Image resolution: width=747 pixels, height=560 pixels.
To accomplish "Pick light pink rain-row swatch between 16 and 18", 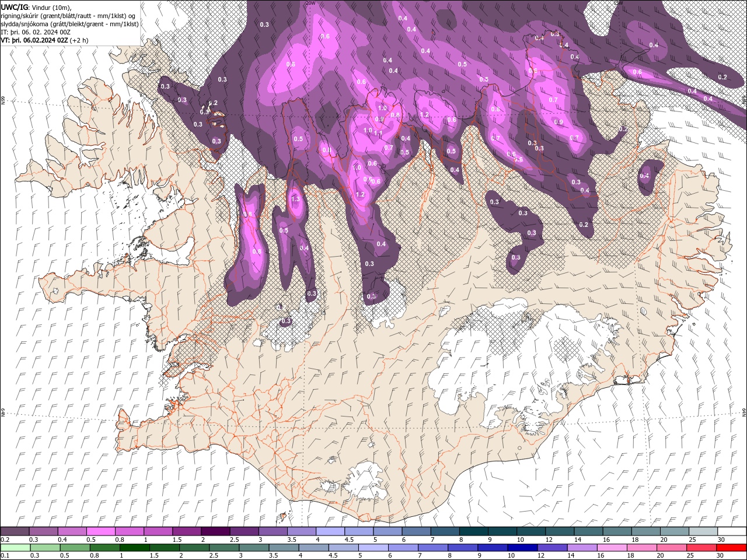I will (x=613, y=547).
